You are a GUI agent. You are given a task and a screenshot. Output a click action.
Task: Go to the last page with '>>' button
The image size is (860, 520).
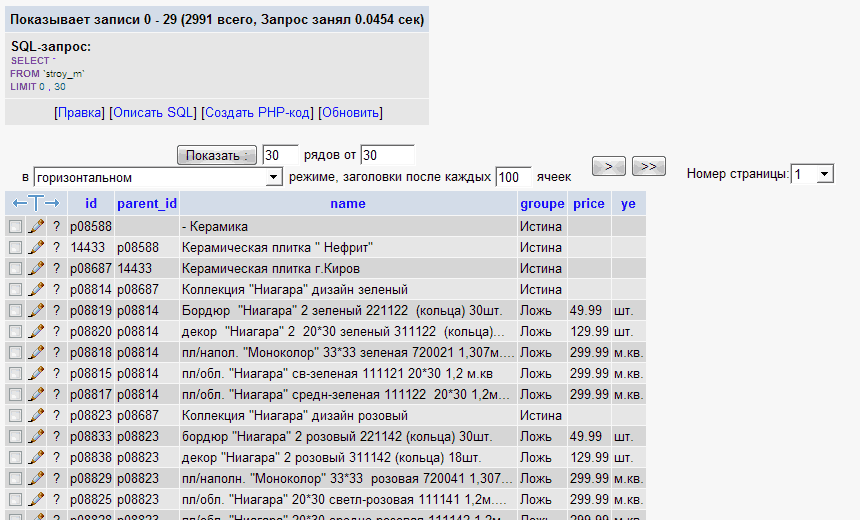coord(649,166)
